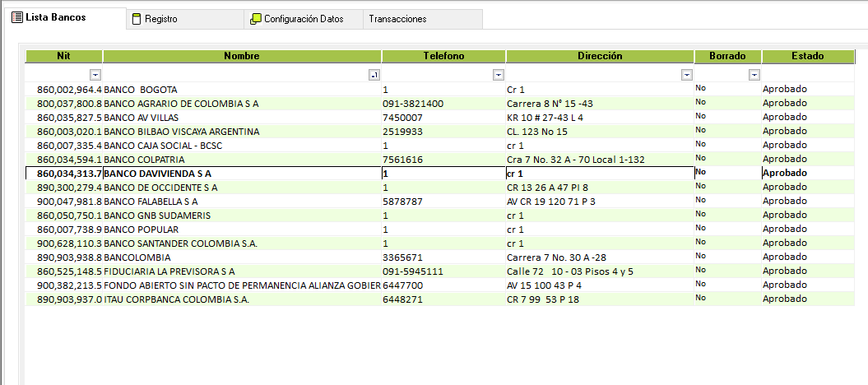Select the BANCOLOMBIA name cell
This screenshot has height=385, width=868.
click(x=138, y=257)
